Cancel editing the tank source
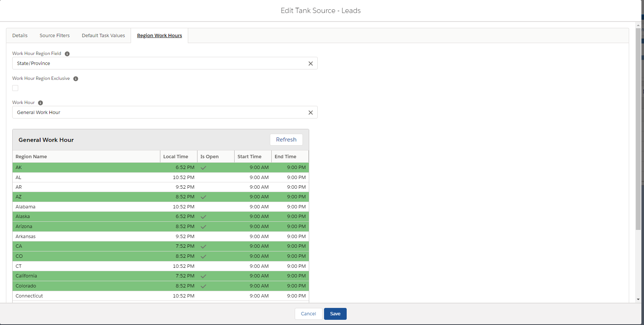 [x=308, y=314]
